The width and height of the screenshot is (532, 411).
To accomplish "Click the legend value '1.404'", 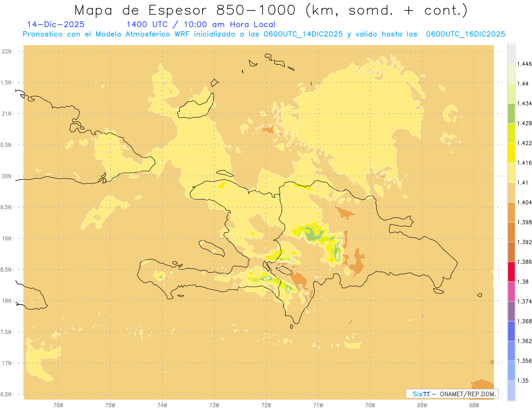I will pyautogui.click(x=524, y=202).
